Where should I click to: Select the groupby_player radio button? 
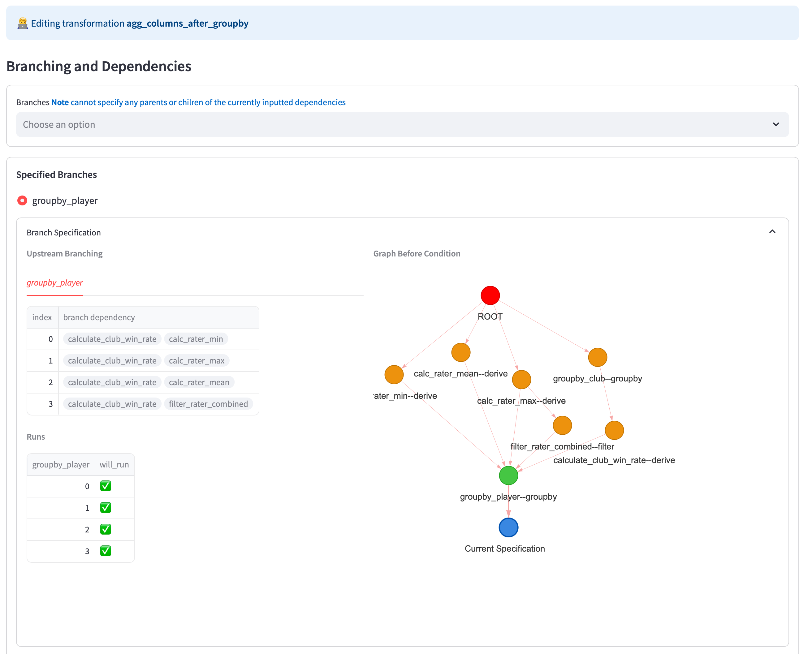point(22,200)
